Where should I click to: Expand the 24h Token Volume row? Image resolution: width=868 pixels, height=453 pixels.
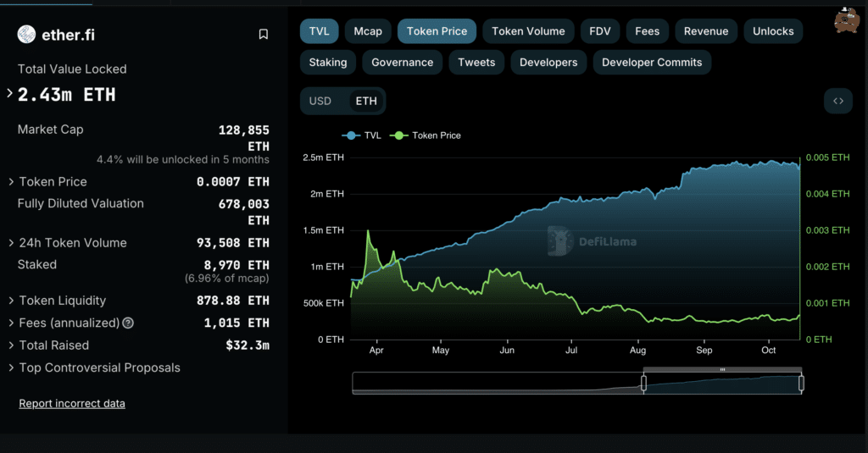click(11, 243)
